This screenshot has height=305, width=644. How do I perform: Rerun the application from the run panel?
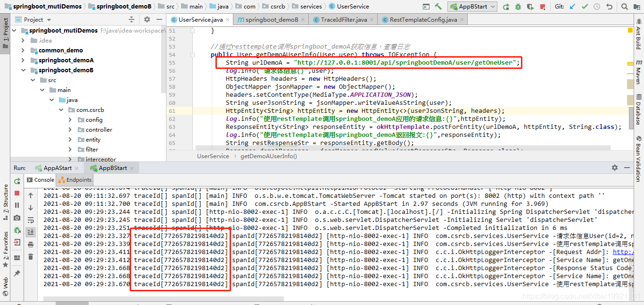click(17, 180)
